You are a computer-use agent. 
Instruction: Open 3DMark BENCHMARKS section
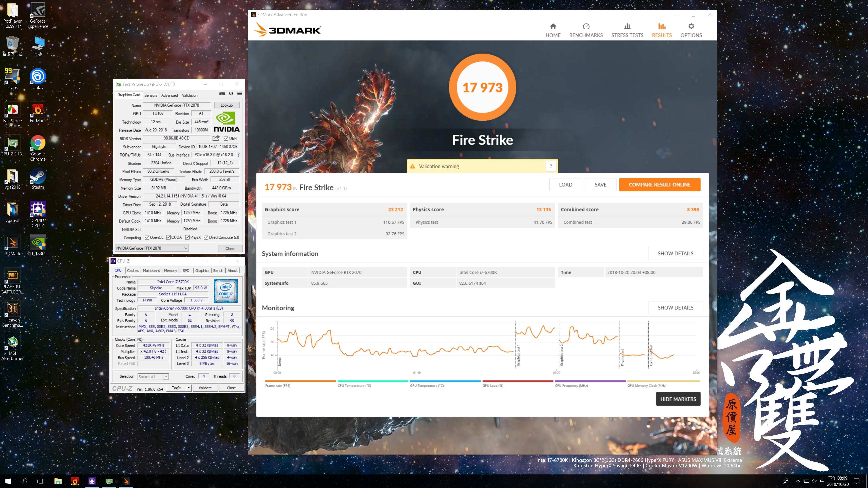pos(586,30)
